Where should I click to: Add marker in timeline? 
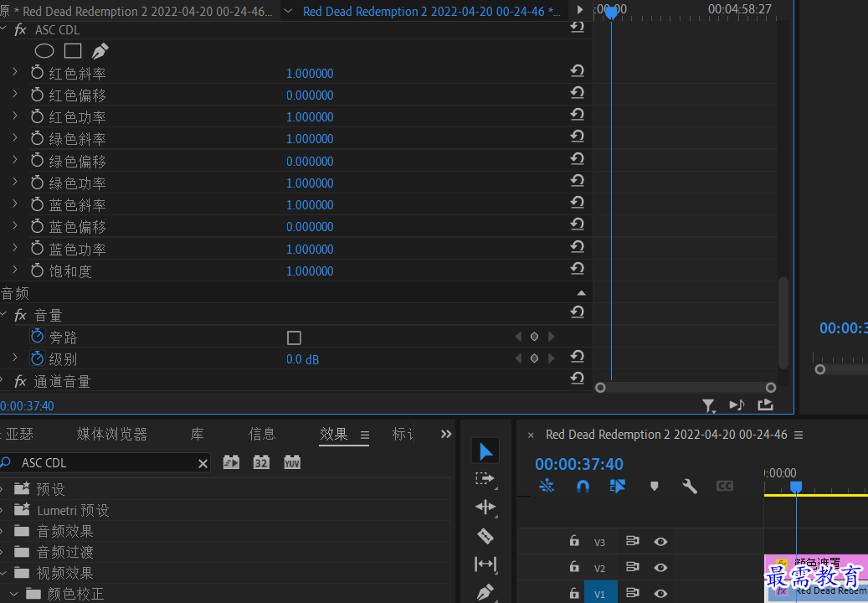pyautogui.click(x=655, y=486)
